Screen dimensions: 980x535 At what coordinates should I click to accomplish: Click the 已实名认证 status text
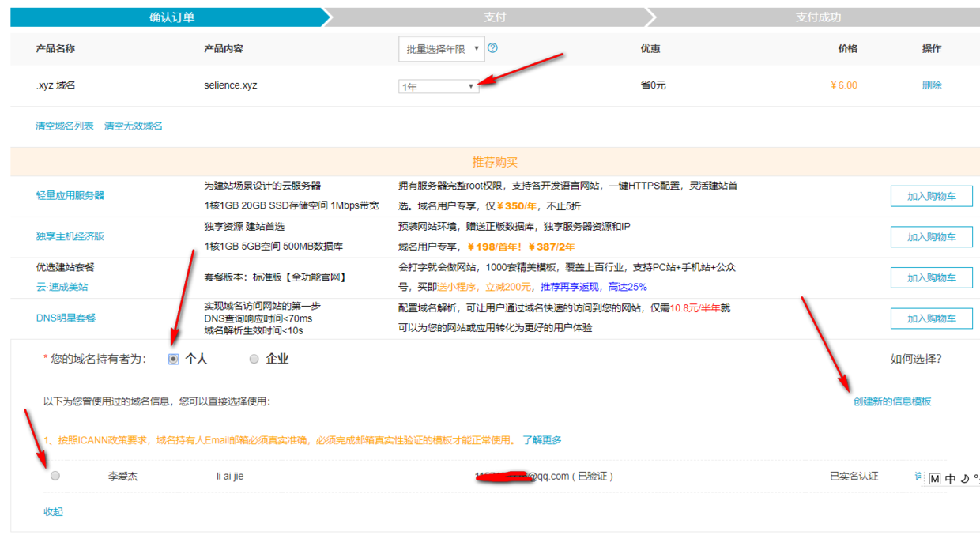click(854, 477)
